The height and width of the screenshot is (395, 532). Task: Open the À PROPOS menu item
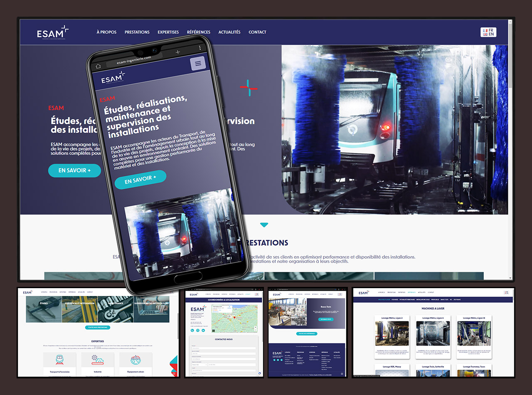pyautogui.click(x=106, y=32)
